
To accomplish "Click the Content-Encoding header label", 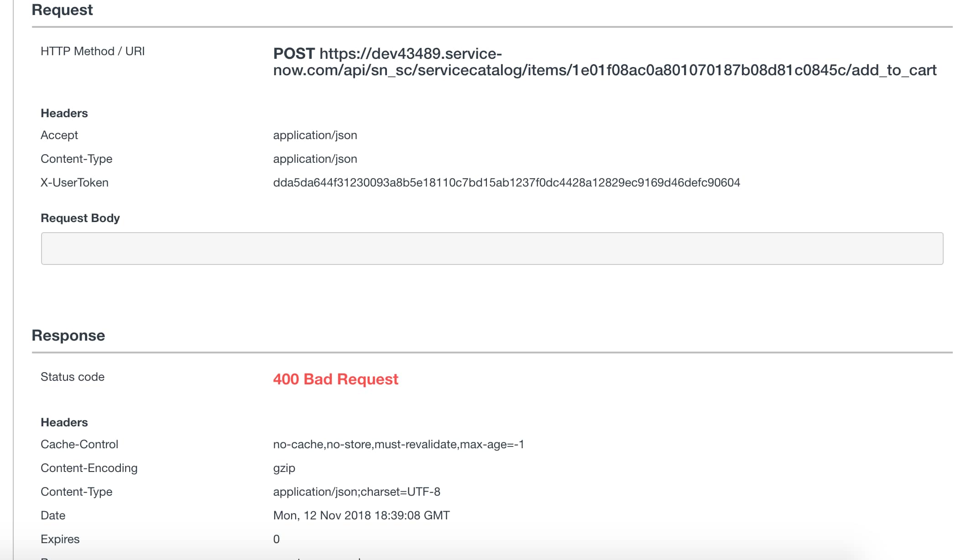I will pyautogui.click(x=89, y=468).
